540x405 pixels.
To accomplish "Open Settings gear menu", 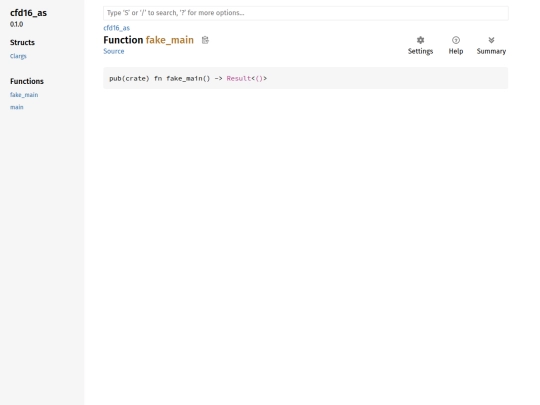I will pyautogui.click(x=420, y=45).
